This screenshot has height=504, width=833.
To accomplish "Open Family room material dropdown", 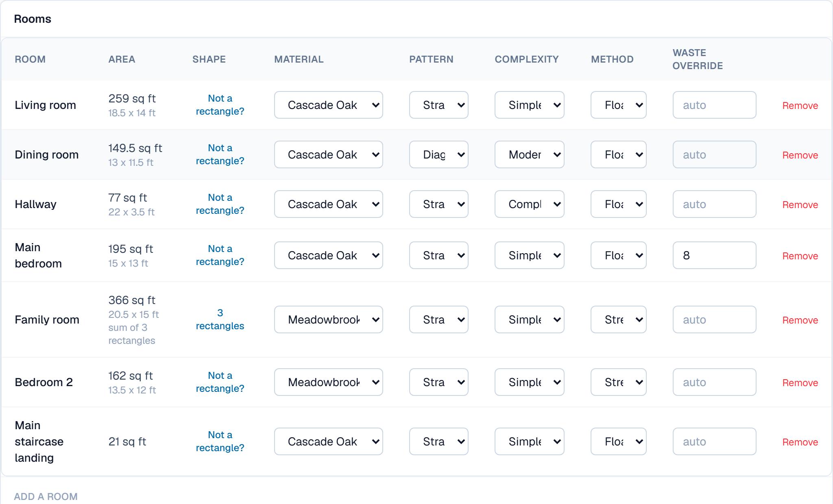I will (328, 319).
